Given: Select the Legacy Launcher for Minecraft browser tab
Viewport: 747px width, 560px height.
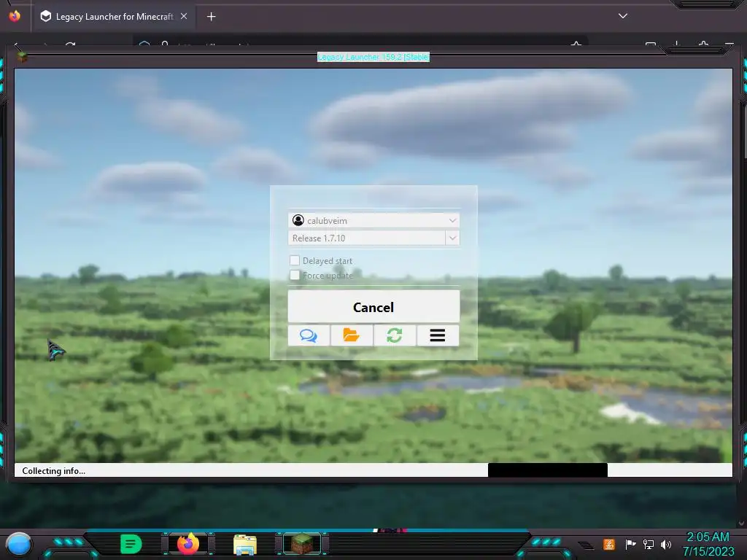Looking at the screenshot, I should point(115,17).
